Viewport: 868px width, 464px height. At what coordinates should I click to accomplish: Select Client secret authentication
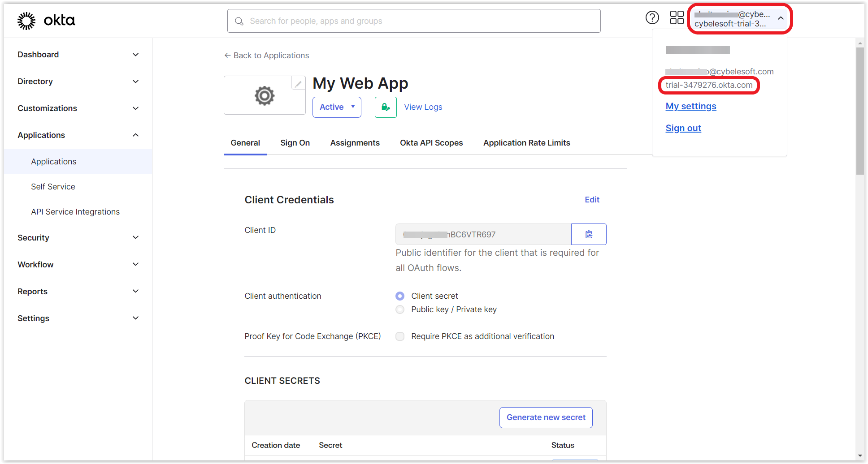click(x=400, y=296)
